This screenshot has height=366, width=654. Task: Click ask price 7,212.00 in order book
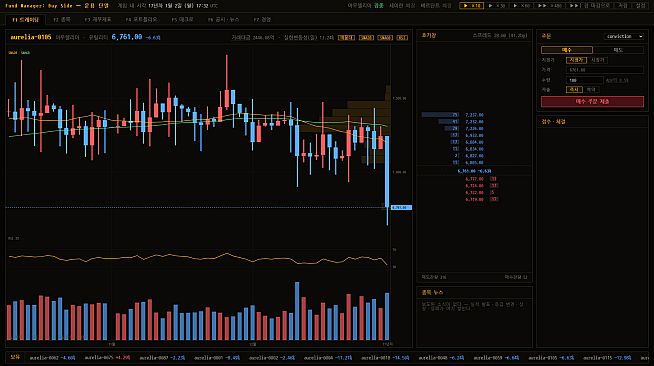pos(474,122)
